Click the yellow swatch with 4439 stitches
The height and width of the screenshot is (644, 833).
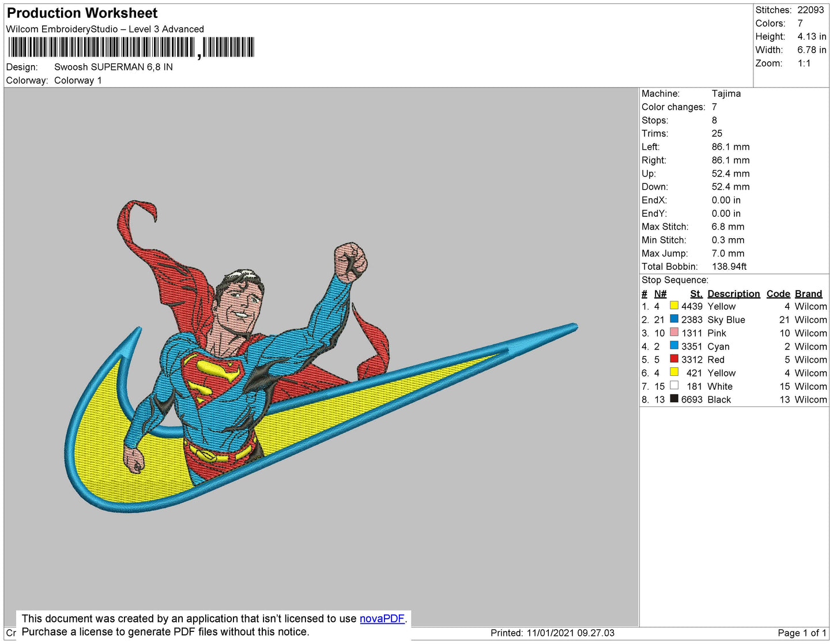(674, 306)
